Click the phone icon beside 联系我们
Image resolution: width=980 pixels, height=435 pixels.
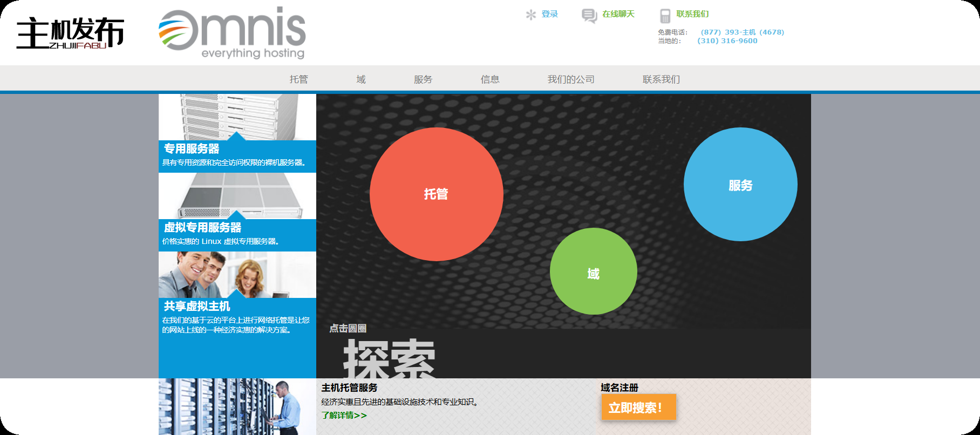(665, 16)
